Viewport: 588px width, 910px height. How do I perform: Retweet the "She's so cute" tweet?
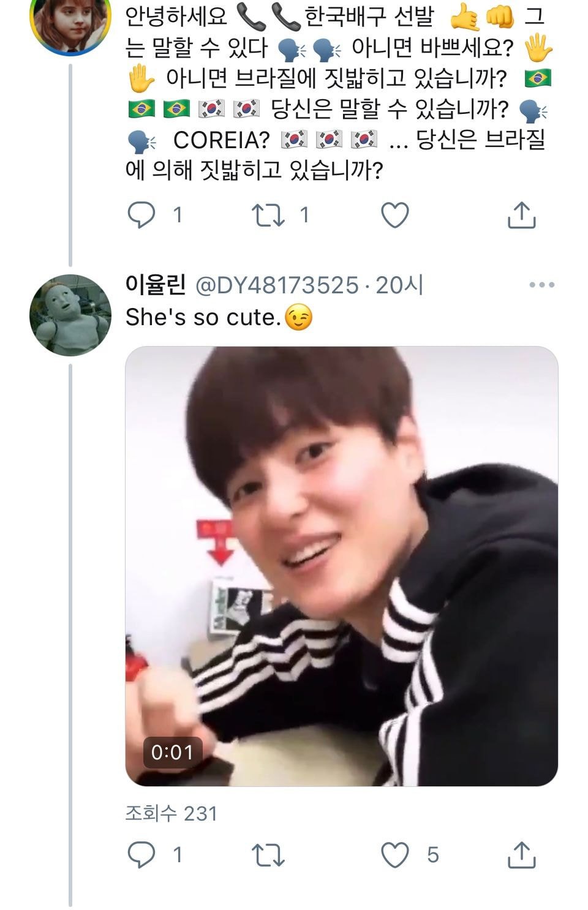(268, 855)
